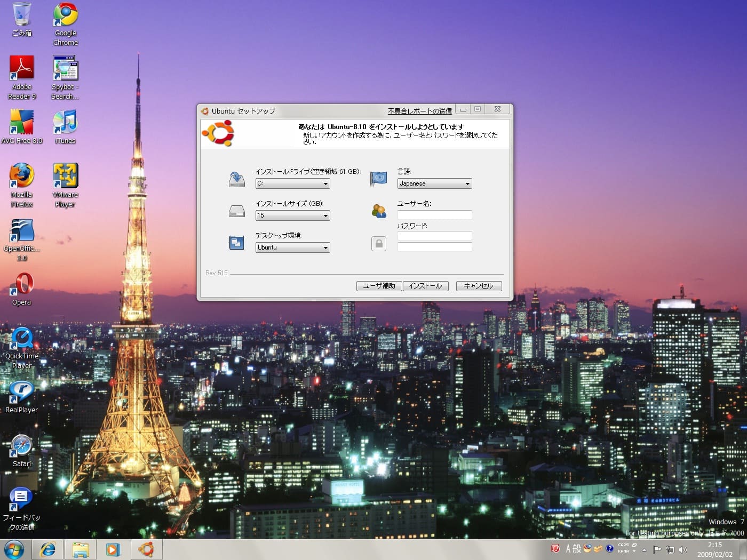Open the Japanese language dropdown
Viewport: 747px width, 560px height.
click(x=434, y=183)
